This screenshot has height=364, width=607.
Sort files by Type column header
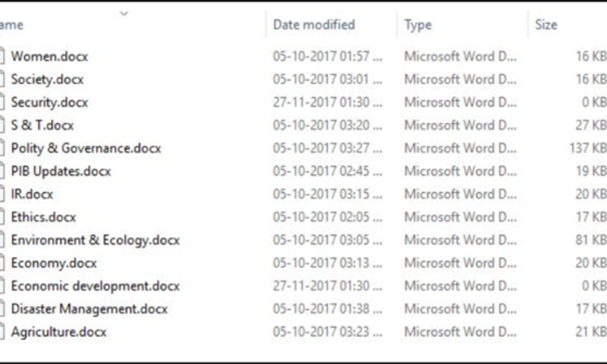coord(418,25)
